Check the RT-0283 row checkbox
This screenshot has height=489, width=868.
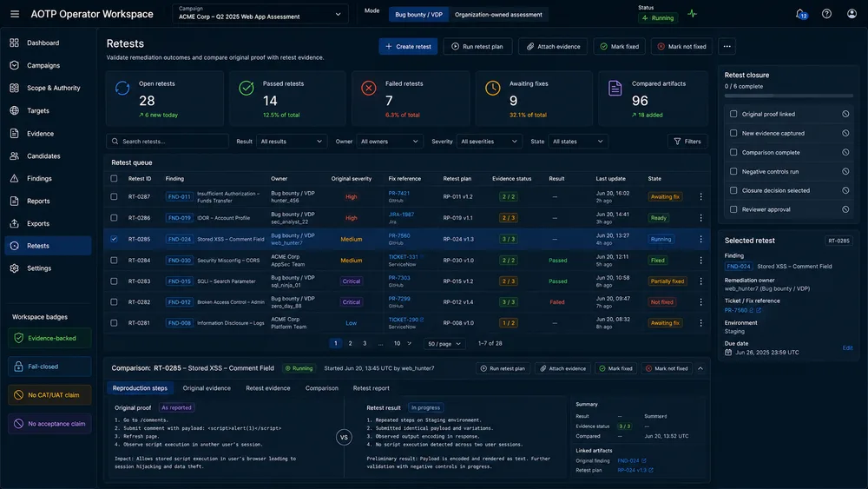114,281
